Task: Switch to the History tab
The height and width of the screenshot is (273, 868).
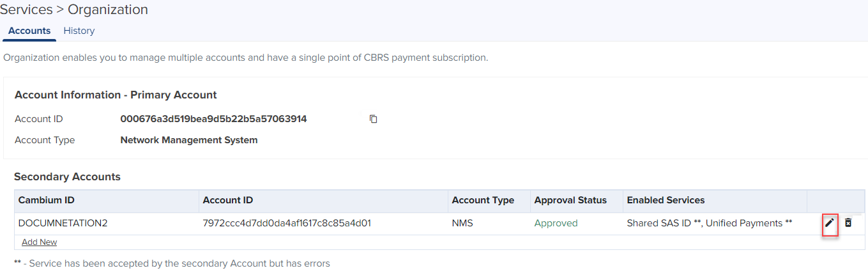Action: click(79, 31)
